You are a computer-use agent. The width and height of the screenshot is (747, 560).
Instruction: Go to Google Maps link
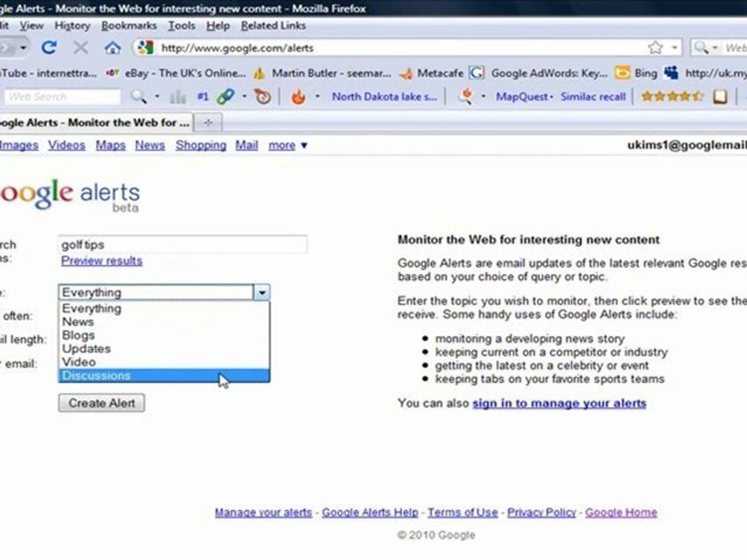(x=110, y=146)
